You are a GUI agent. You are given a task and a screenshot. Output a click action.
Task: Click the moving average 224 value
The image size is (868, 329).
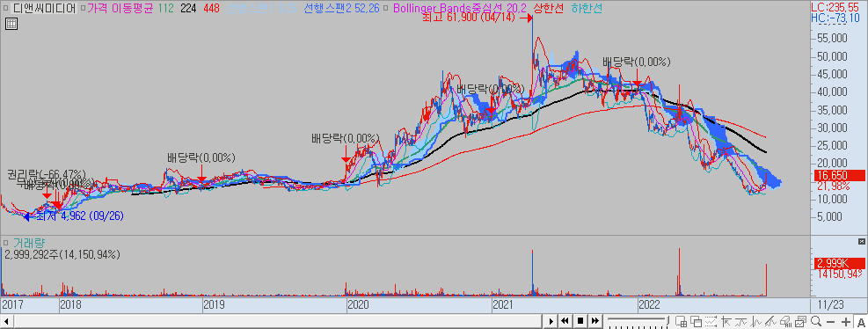coord(189,8)
